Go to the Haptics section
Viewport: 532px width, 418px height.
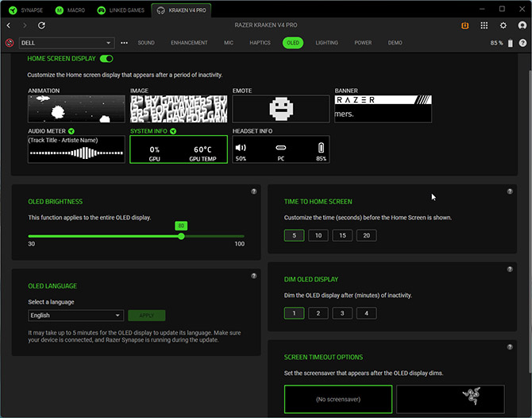[x=260, y=43]
